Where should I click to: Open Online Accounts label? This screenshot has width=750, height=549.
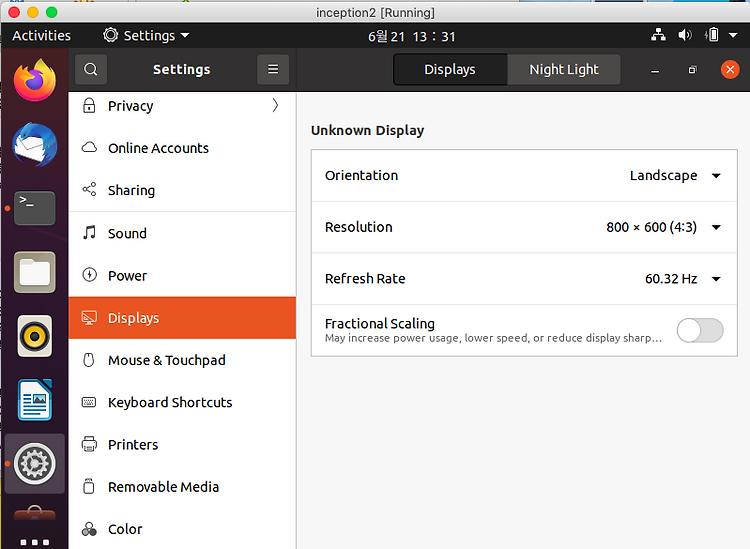[158, 148]
